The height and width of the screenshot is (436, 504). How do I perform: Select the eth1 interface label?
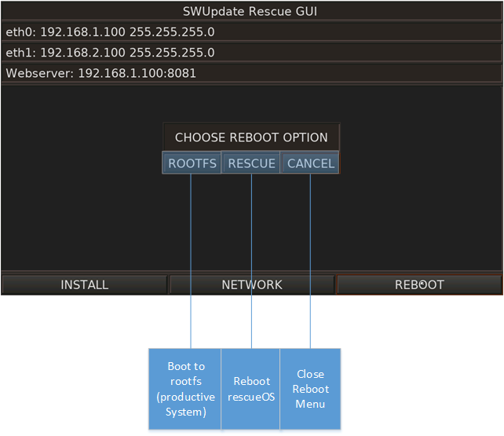(x=19, y=53)
